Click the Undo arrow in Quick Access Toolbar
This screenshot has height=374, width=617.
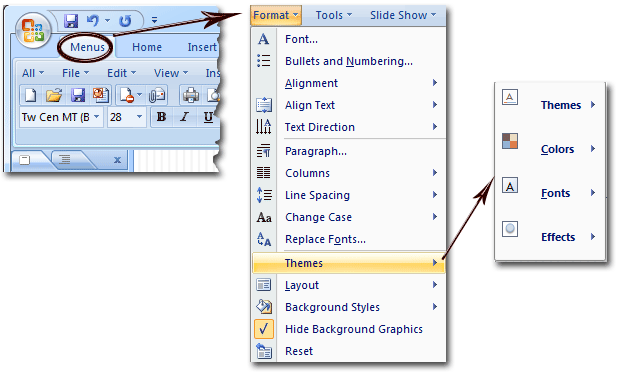pyautogui.click(x=93, y=20)
